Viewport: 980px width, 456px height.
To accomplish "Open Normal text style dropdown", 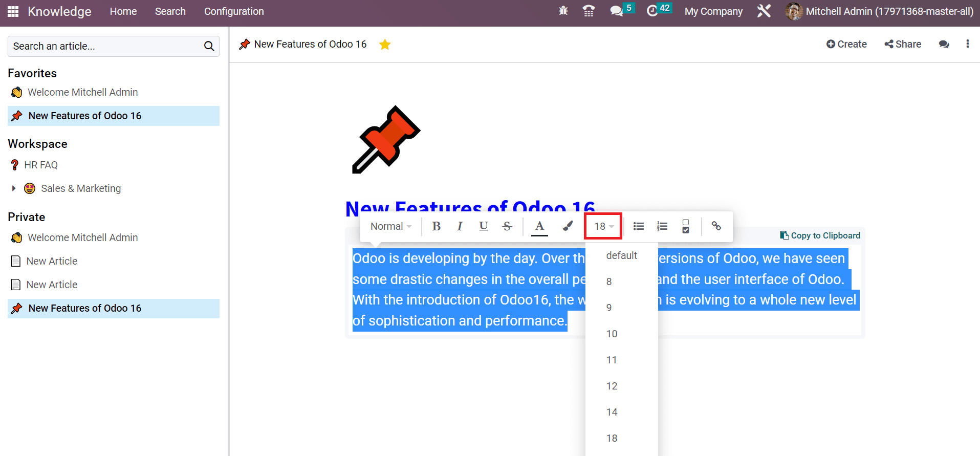I will coord(391,226).
